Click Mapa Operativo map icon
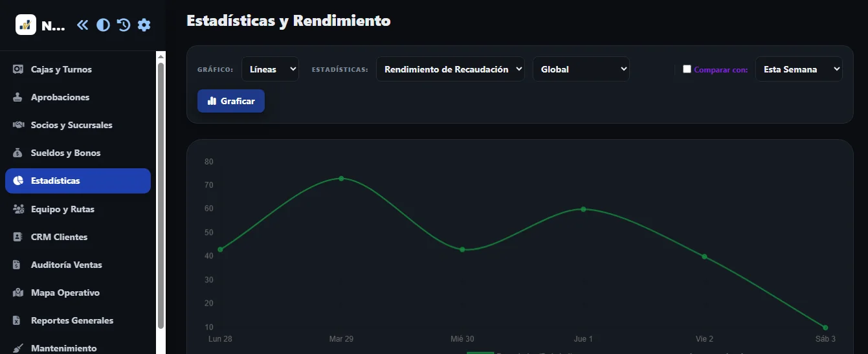 [x=18, y=293]
